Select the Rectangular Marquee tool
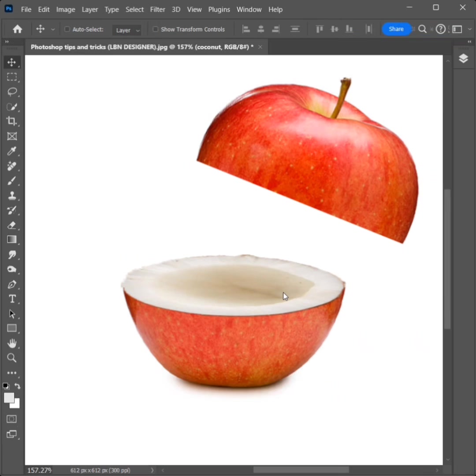 [12, 77]
